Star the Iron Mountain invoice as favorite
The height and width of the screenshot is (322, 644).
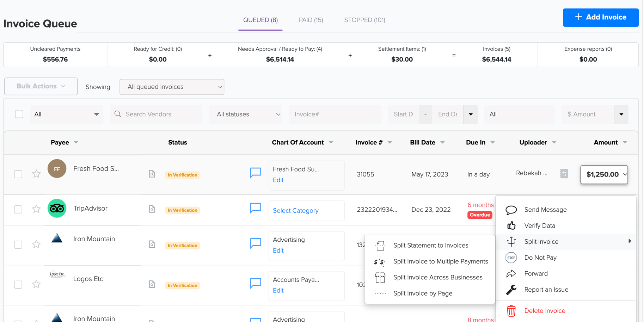point(36,244)
